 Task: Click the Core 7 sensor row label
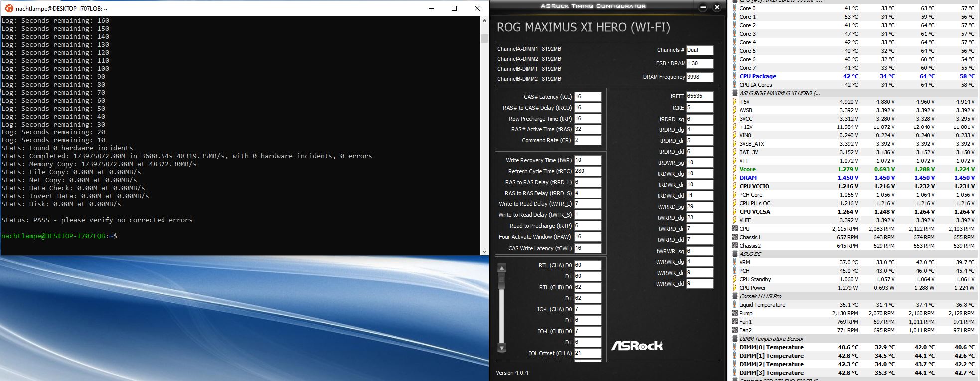747,68
